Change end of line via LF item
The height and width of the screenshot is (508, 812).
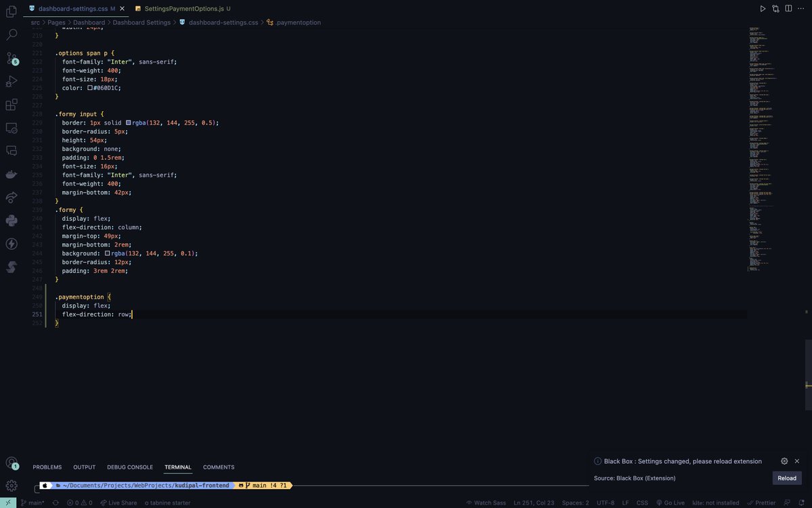pos(626,503)
